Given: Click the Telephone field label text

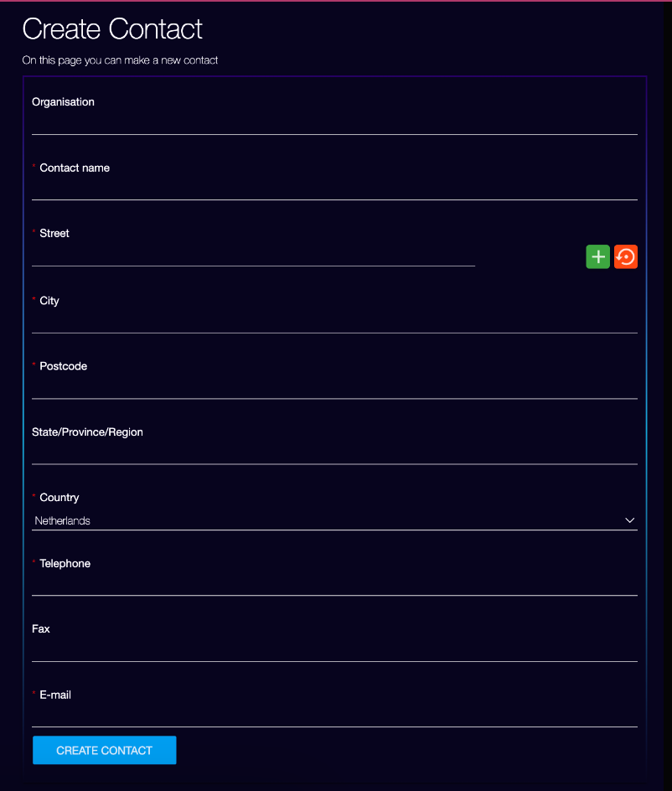Looking at the screenshot, I should tap(65, 563).
